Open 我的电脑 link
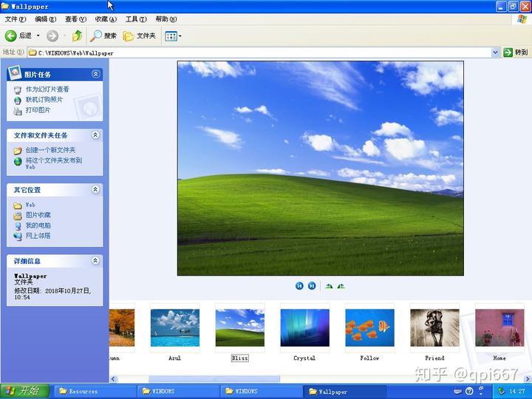Screen dimensions: 532x399 pyautogui.click(x=38, y=225)
